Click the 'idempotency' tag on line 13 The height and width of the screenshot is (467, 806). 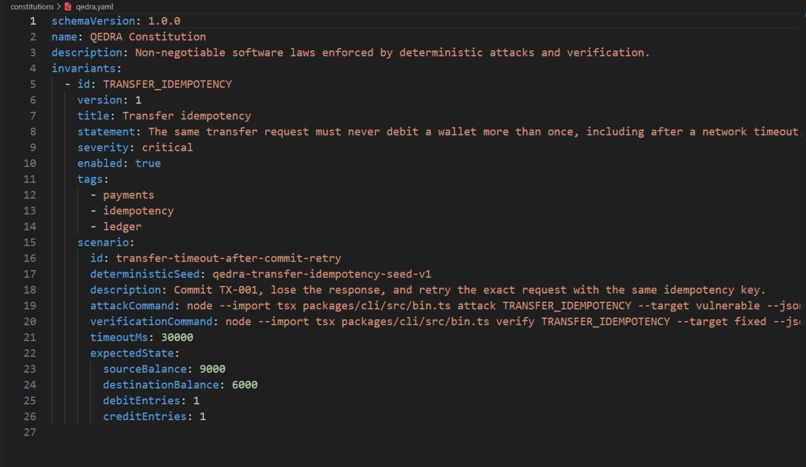pos(138,211)
